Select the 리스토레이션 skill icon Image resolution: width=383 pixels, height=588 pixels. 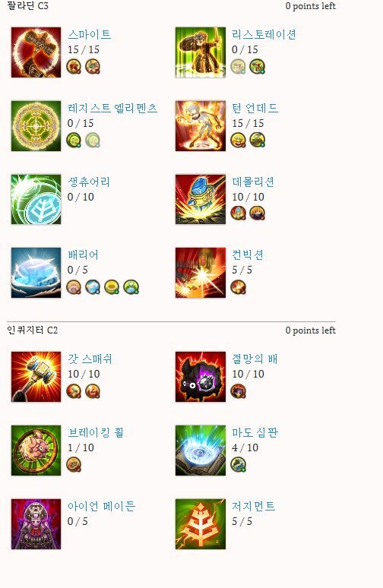pyautogui.click(x=201, y=52)
